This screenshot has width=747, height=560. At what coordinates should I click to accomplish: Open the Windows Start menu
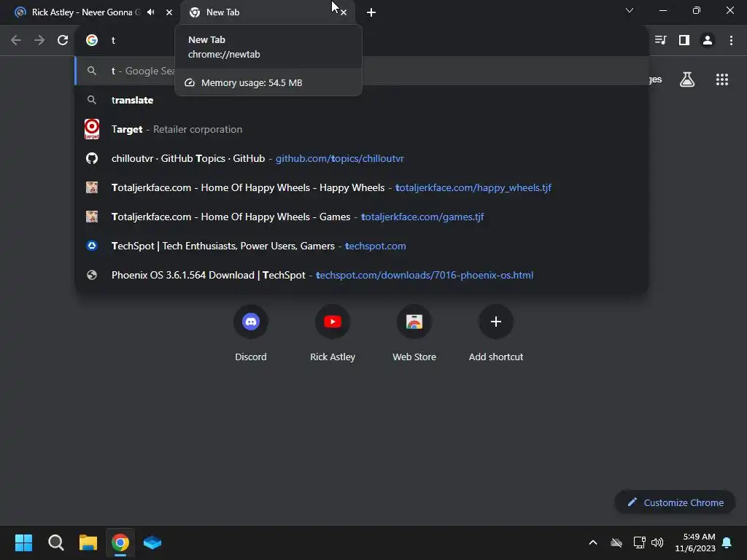(x=23, y=542)
